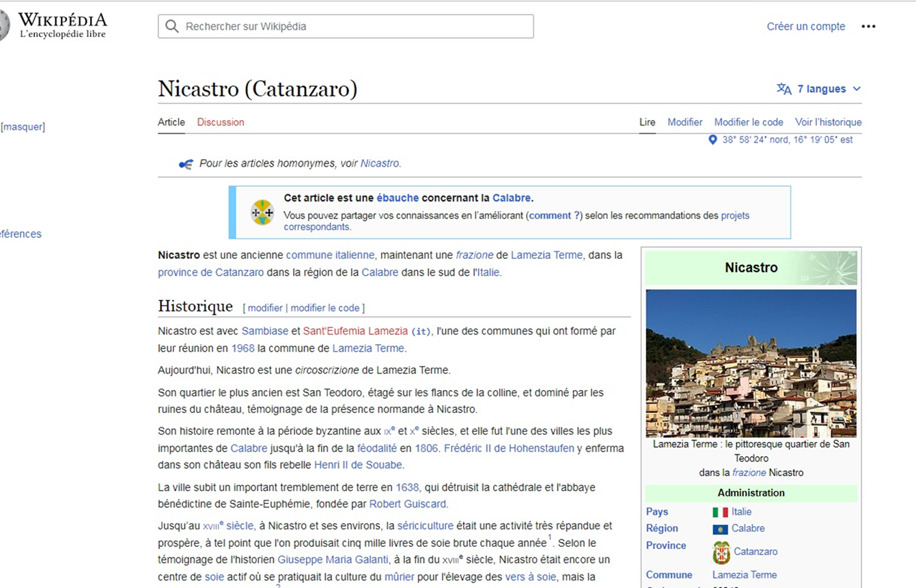Open the Sambiase link
The image size is (916, 588).
[265, 331]
